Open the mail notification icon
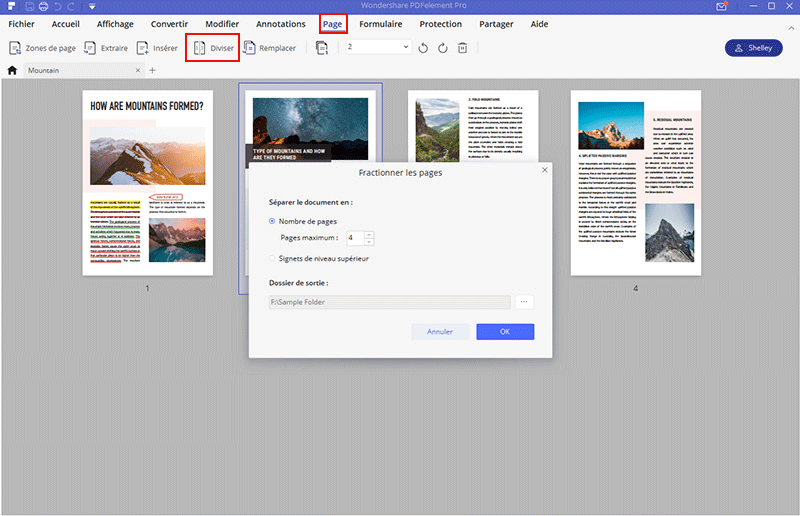Viewport: 800px width, 516px height. coord(721,6)
